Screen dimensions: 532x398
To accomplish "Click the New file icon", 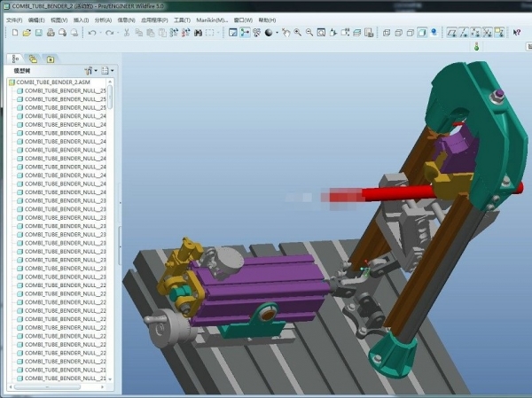I will (16, 33).
